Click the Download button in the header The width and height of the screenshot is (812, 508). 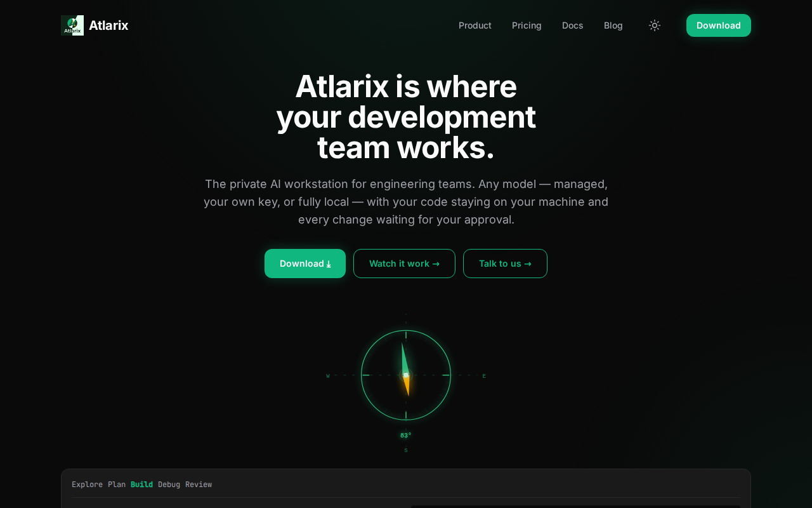coord(719,25)
